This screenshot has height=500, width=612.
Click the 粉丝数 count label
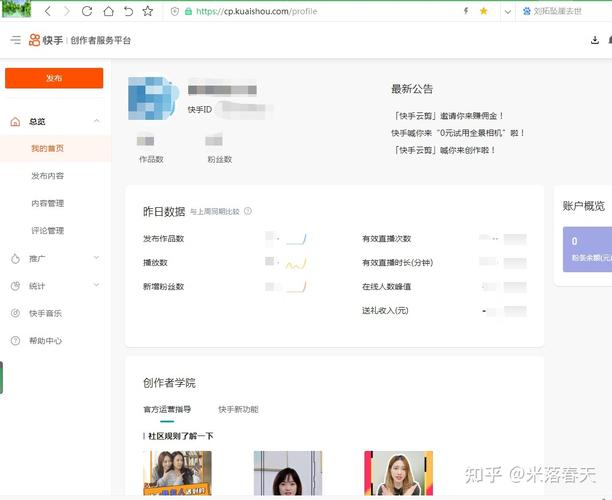220,159
